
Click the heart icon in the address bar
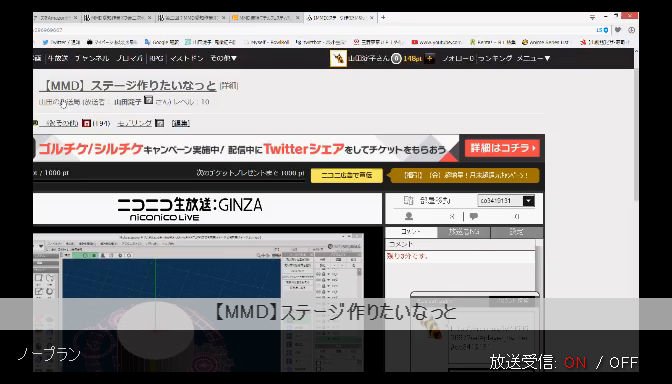coord(618,30)
